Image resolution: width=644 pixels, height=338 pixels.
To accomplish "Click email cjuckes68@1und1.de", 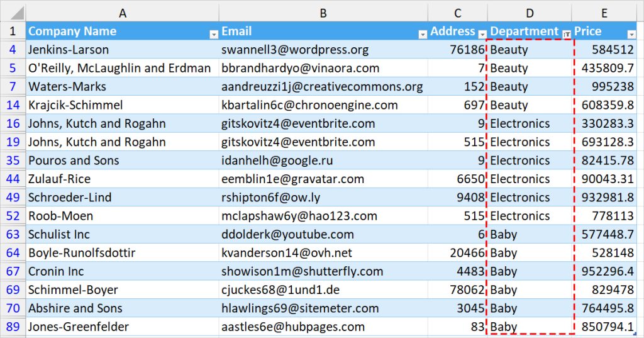I will 280,290.
